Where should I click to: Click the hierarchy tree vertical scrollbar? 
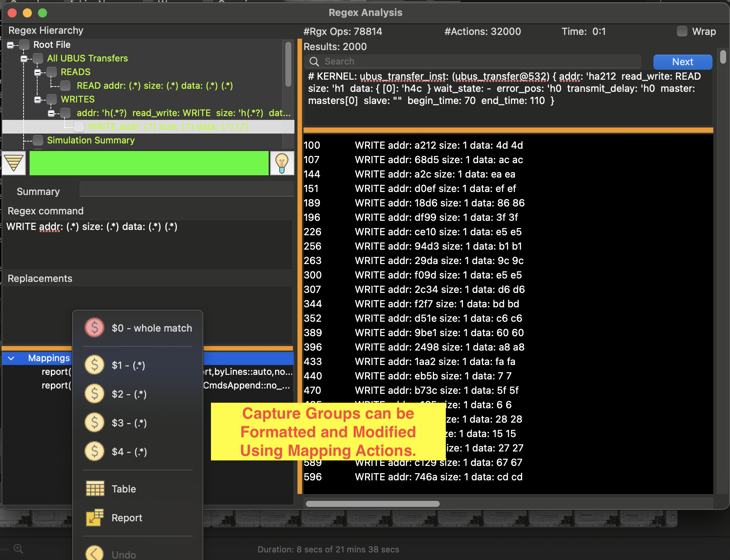coord(288,64)
